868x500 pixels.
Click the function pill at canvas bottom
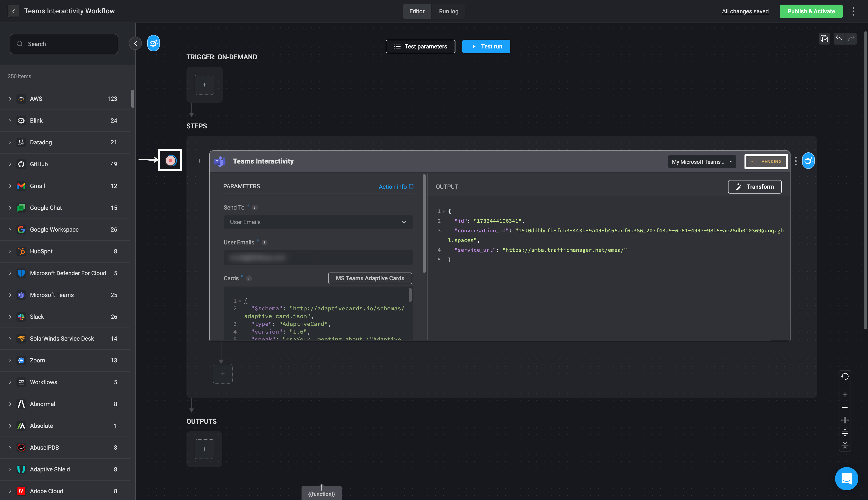321,494
